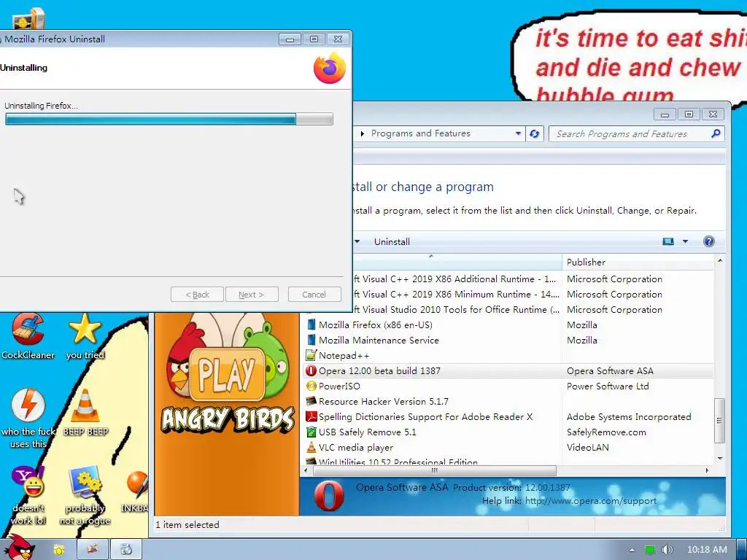
Task: Open the view options dropdown arrow
Action: pyautogui.click(x=685, y=241)
